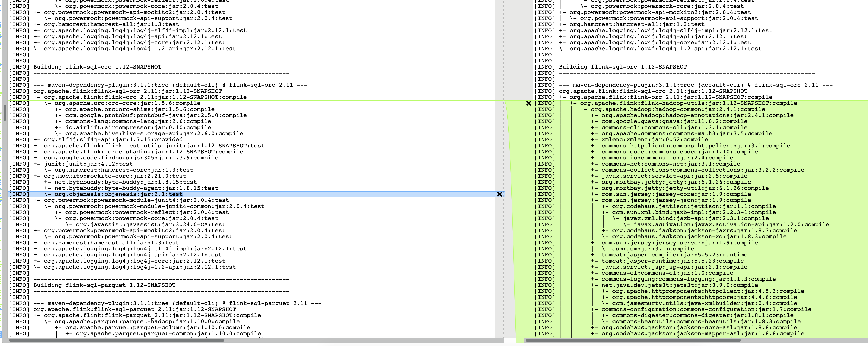
Task: Click the protobuf-java:jar:2.5.0 line
Action: click(x=156, y=116)
